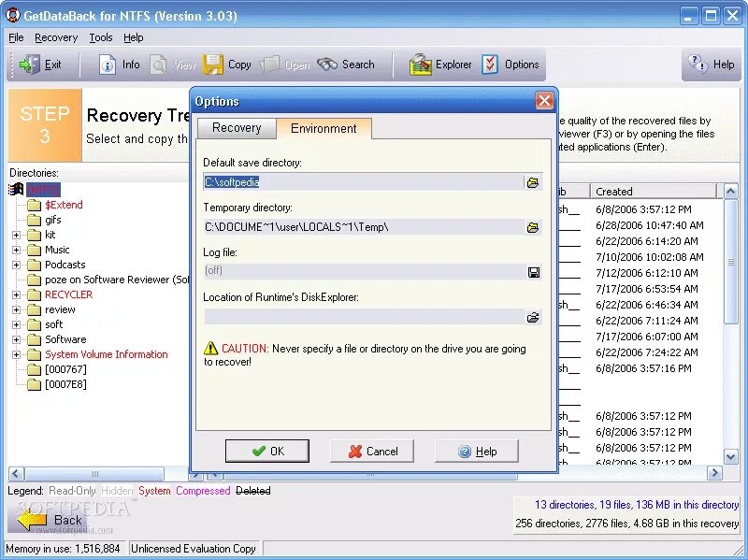Viewport: 748px width, 560px height.
Task: Select the NTFS root drive icon
Action: [16, 190]
